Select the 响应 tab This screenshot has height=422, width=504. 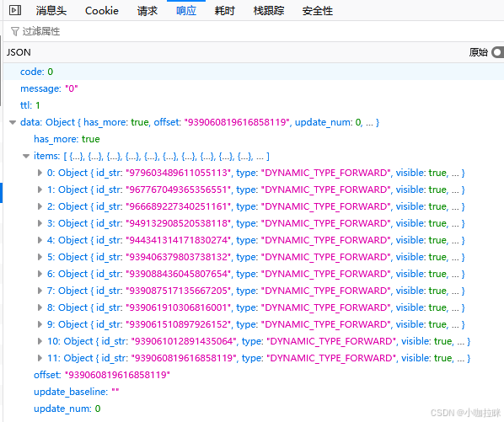pyautogui.click(x=186, y=11)
